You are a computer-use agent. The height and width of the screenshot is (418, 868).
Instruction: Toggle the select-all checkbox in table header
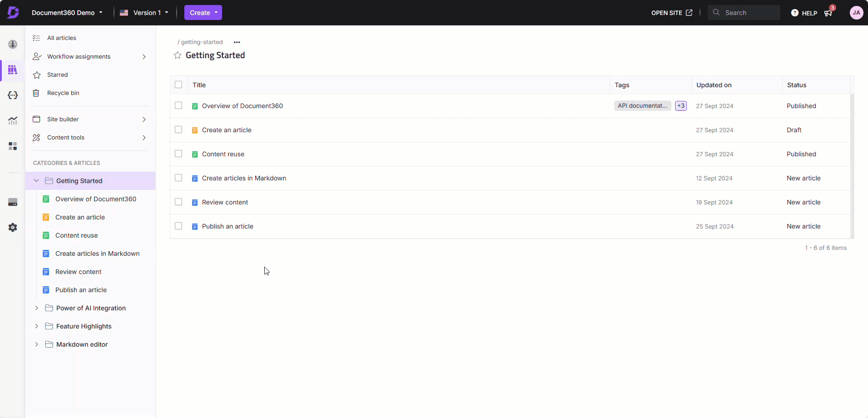(x=178, y=85)
